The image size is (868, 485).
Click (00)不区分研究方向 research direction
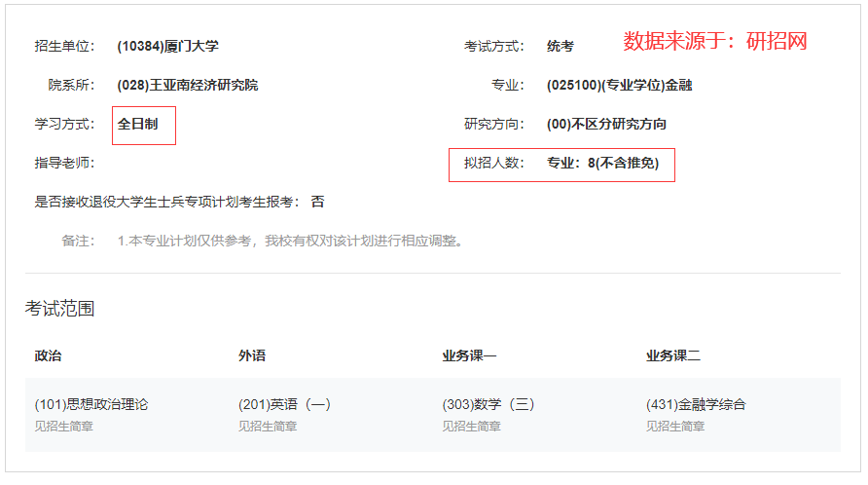[x=606, y=124]
